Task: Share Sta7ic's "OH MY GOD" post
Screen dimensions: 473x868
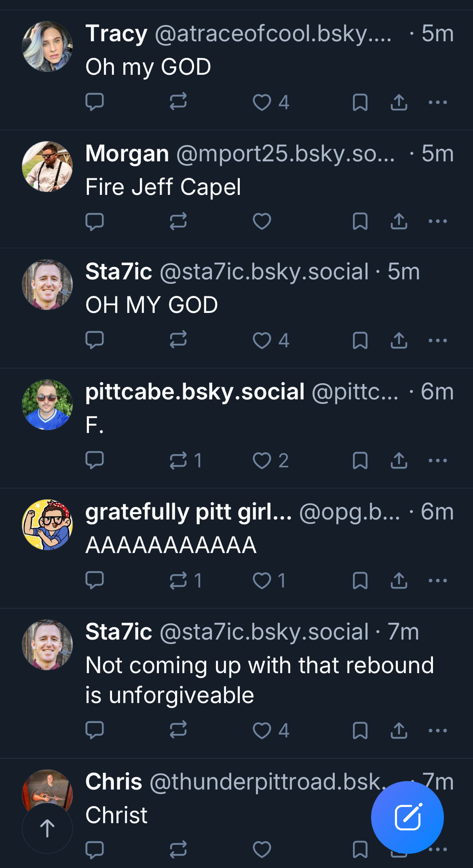Action: (x=399, y=340)
